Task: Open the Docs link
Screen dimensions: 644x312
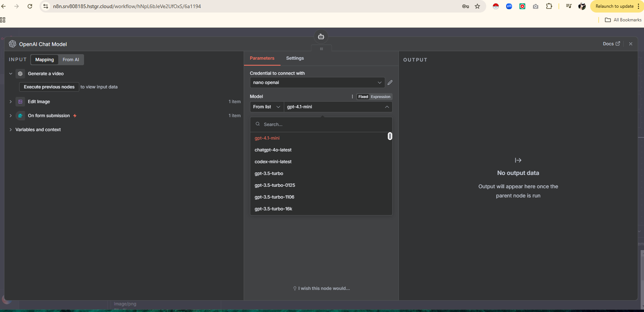Action: [x=611, y=44]
